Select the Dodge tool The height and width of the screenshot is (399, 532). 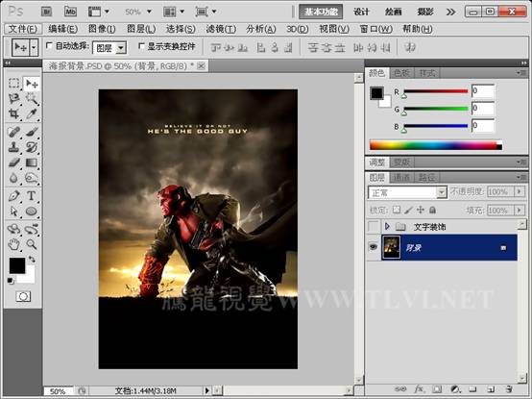point(32,178)
